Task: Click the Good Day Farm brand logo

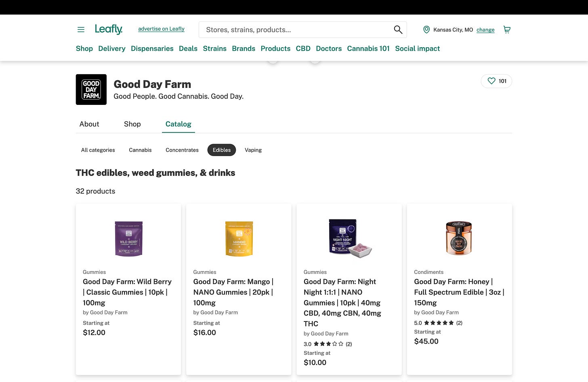Action: (91, 90)
